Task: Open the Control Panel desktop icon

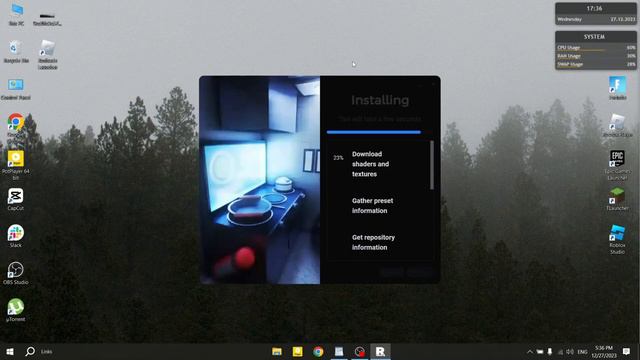Action: (x=16, y=89)
